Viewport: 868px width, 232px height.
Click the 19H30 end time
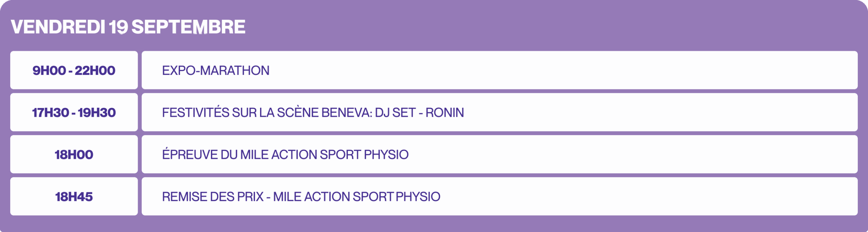coord(97,112)
